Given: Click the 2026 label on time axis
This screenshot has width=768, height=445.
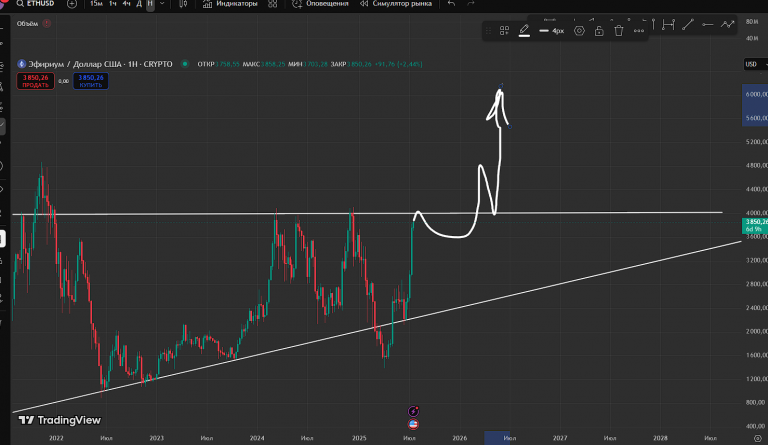Looking at the screenshot, I should click(459, 438).
